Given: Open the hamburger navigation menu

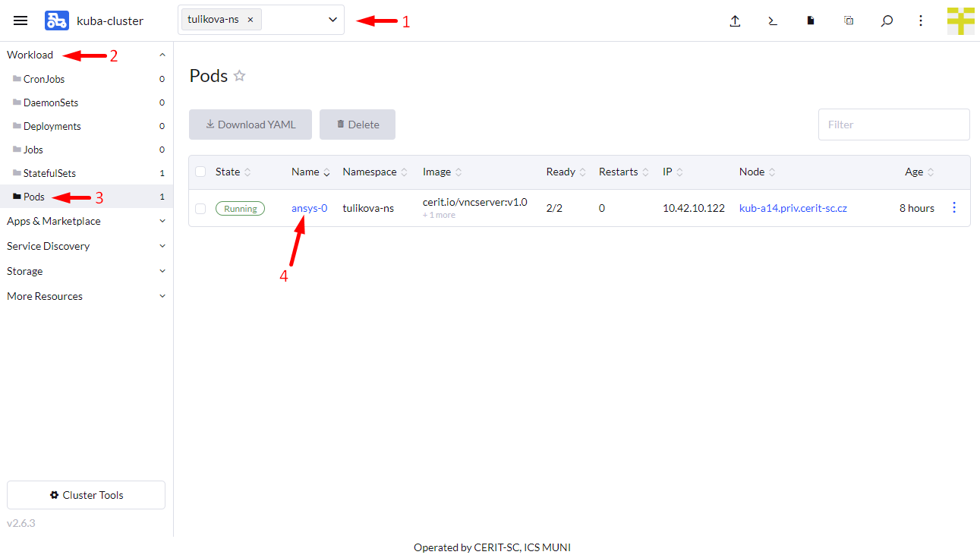Looking at the screenshot, I should click(20, 20).
